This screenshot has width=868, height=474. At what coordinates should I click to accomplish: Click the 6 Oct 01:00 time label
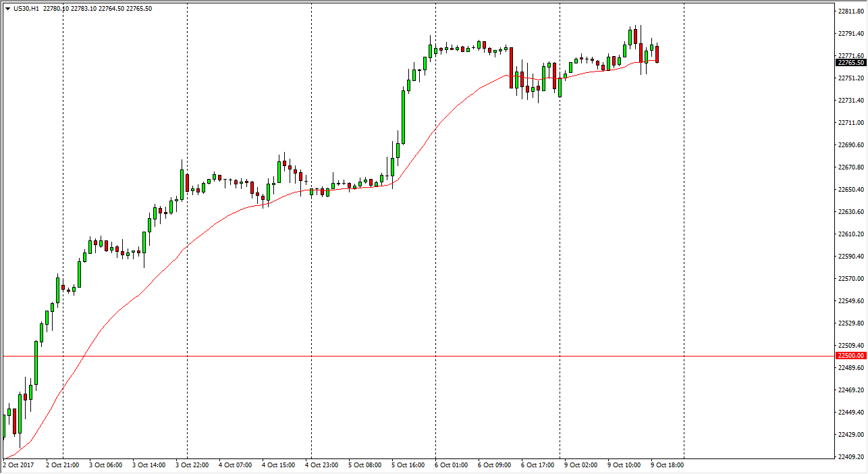(452, 465)
